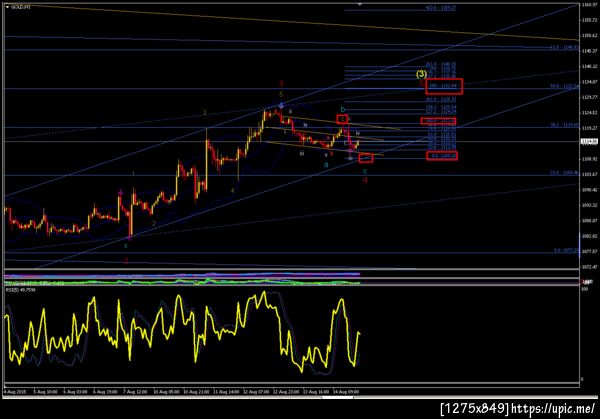The width and height of the screenshot is (600, 419).
Task: Click the '4 Aug 2015' time axis label
Action: [15, 391]
